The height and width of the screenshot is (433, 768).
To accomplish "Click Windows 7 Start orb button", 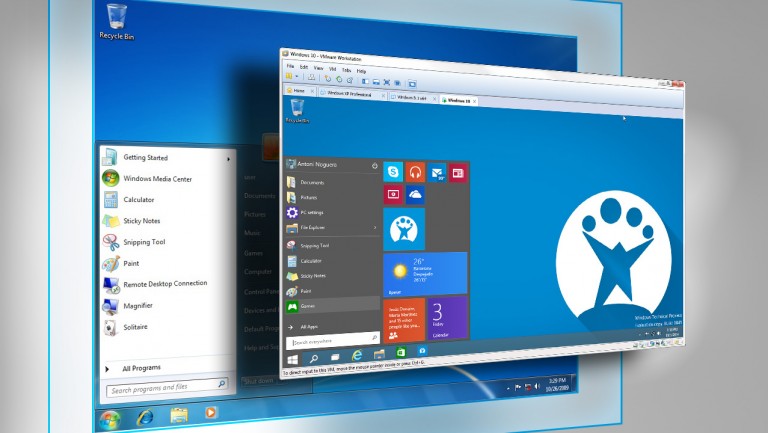I will pos(110,416).
